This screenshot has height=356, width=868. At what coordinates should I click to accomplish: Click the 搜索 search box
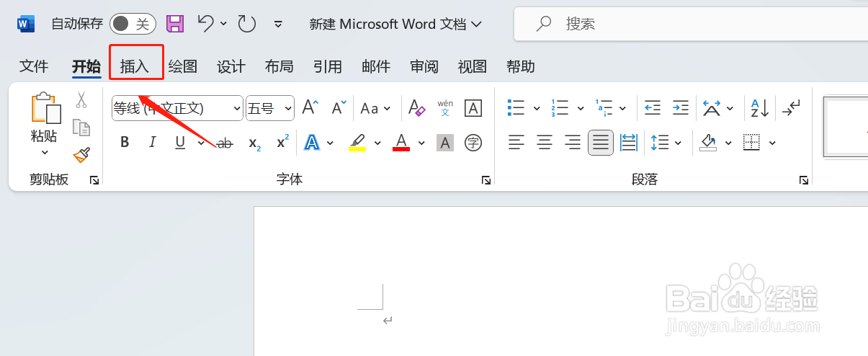tap(692, 24)
